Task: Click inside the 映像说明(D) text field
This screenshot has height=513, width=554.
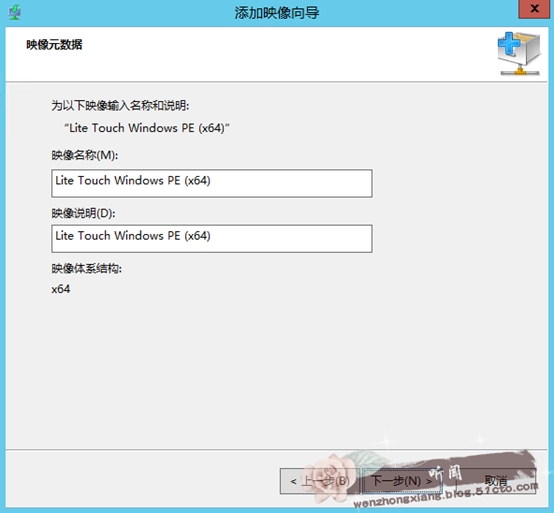Action: (212, 238)
